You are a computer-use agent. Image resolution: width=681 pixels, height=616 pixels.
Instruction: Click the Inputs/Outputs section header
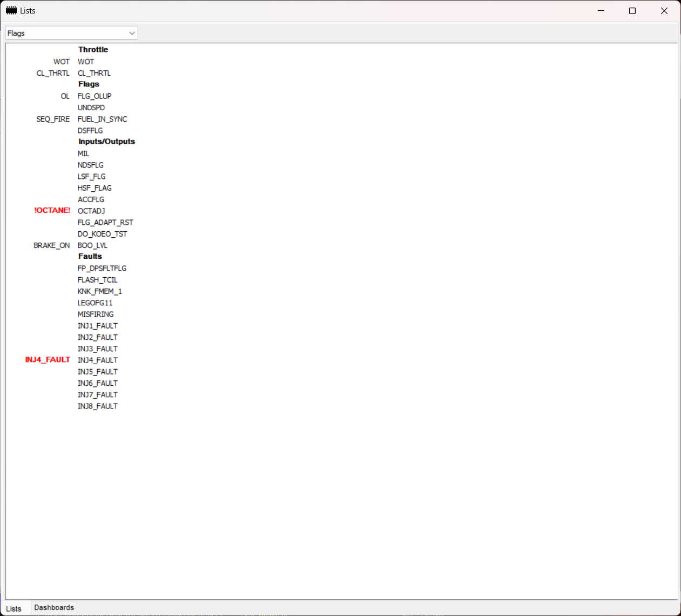(106, 142)
